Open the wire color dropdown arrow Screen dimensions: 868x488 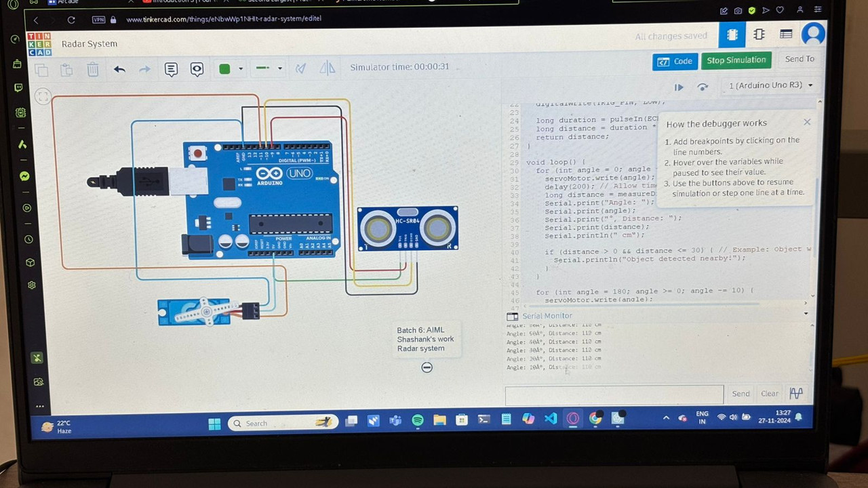[240, 68]
